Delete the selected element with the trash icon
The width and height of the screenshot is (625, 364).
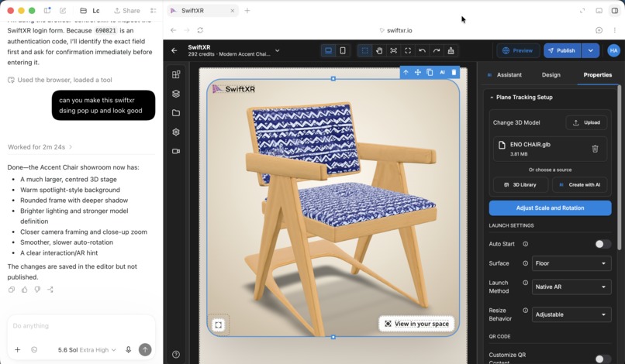coord(454,72)
